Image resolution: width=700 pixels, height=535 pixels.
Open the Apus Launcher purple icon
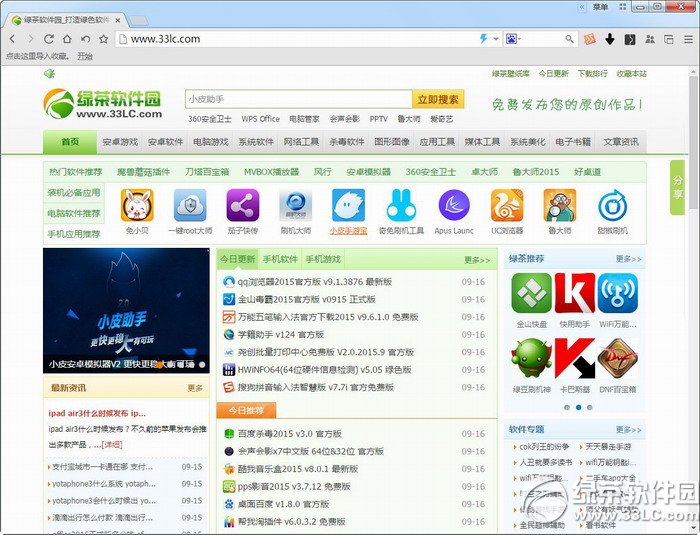click(454, 205)
